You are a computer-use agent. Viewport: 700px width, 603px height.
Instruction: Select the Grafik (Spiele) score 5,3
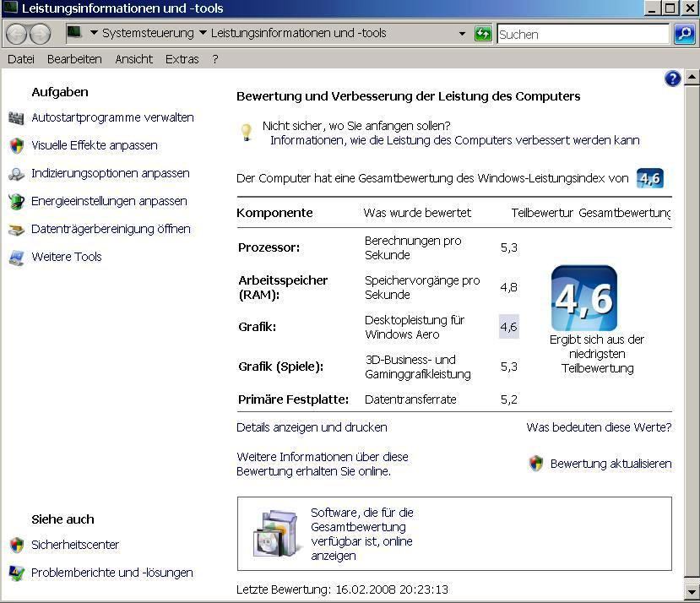point(508,367)
